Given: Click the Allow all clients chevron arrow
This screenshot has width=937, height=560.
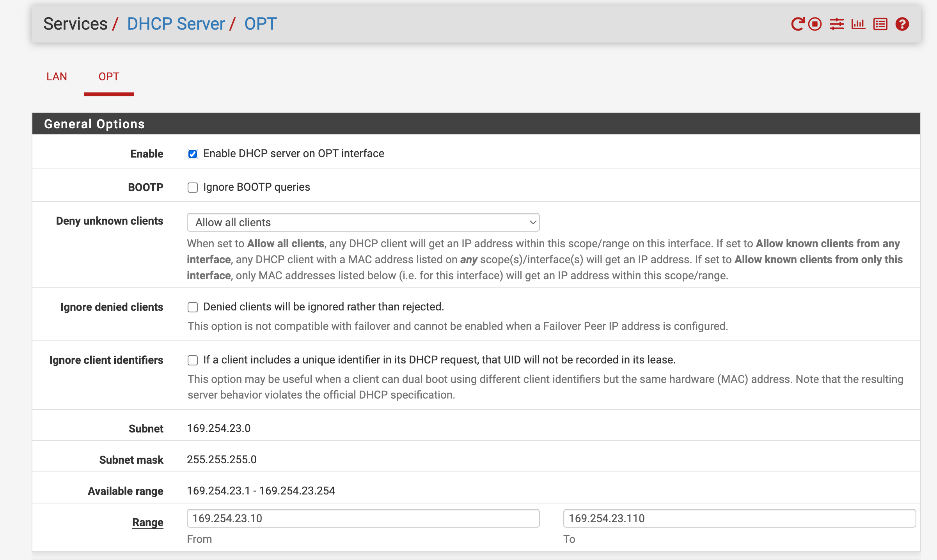Looking at the screenshot, I should coord(533,222).
